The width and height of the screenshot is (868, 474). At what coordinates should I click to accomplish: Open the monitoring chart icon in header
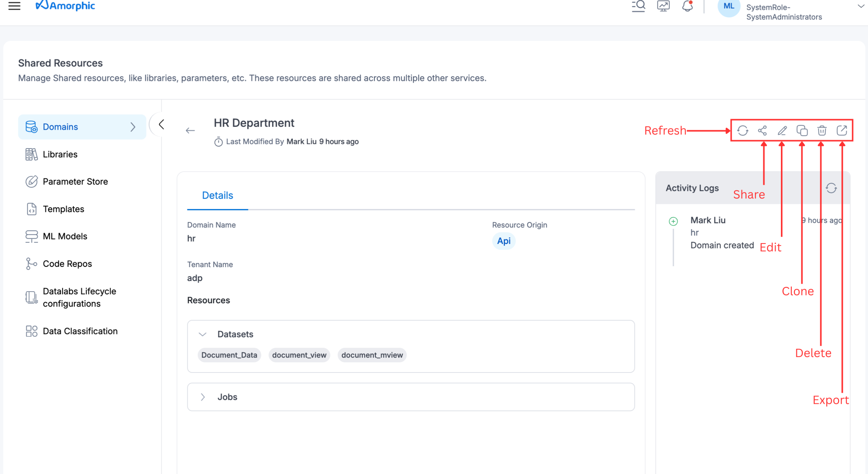click(x=663, y=6)
